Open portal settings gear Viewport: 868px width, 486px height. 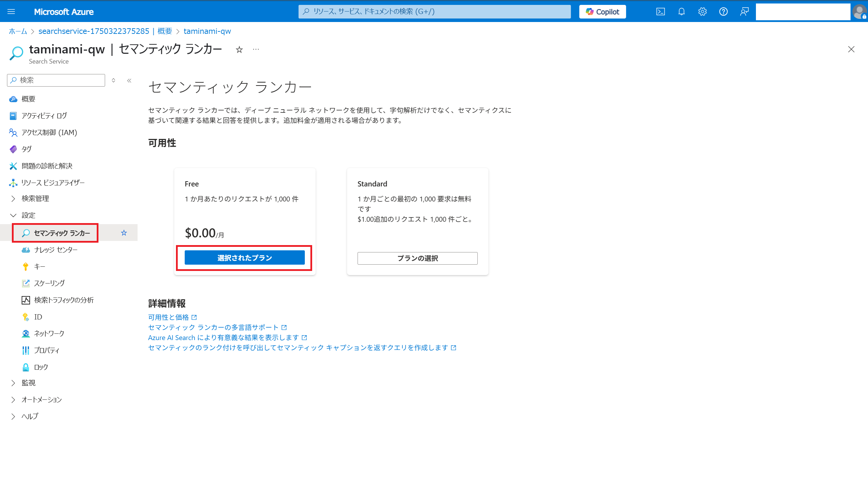pos(702,12)
